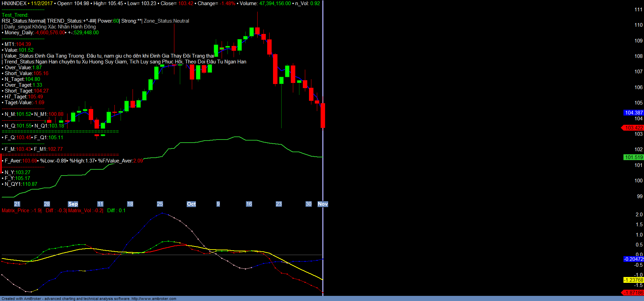Screen dimensions: 644x301
Task: Click the green 101.519 value tag
Action: pos(633,157)
